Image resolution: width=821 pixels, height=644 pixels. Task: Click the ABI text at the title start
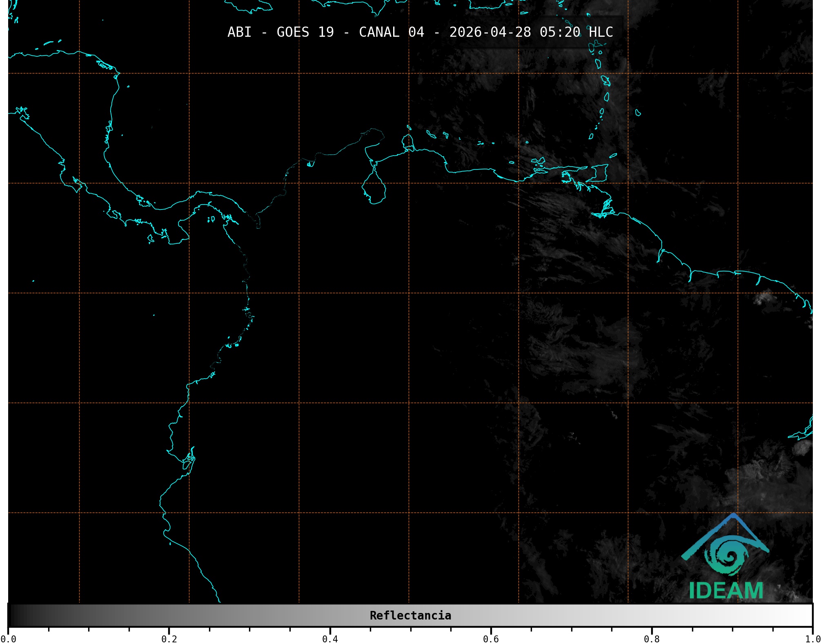[x=239, y=32]
